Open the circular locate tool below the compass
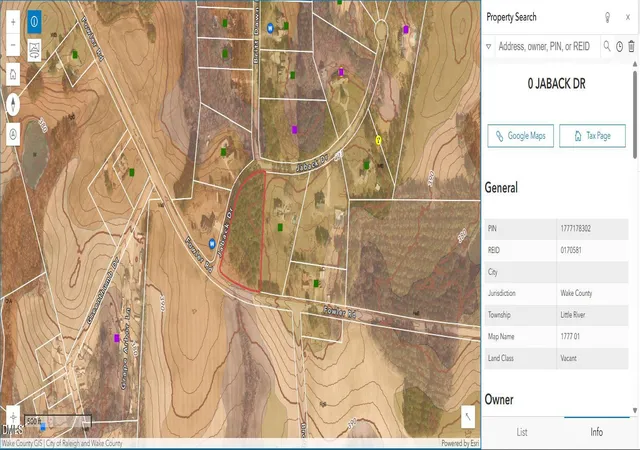This screenshot has width=640, height=450. 13,134
